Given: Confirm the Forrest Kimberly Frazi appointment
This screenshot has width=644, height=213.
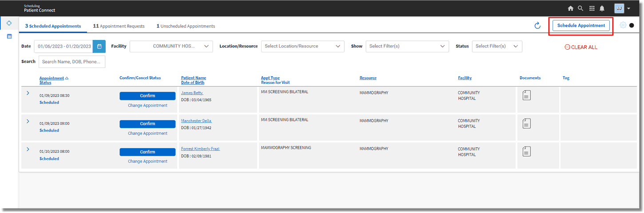Looking at the screenshot, I should (147, 152).
